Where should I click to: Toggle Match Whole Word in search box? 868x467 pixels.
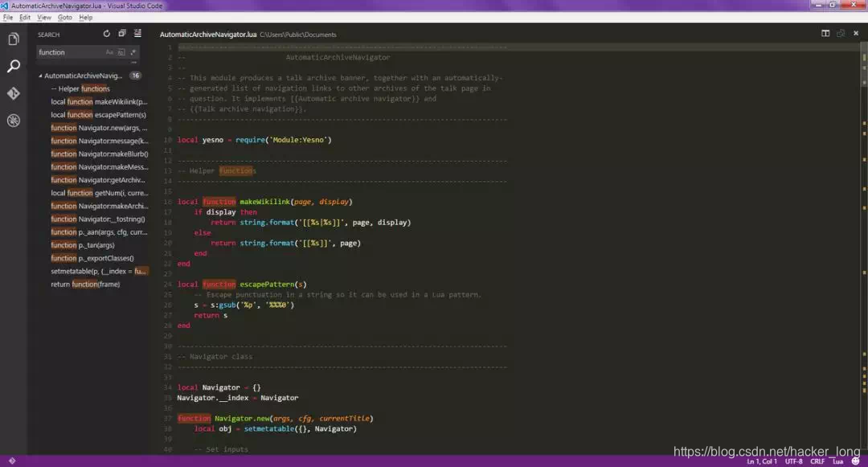pyautogui.click(x=121, y=52)
